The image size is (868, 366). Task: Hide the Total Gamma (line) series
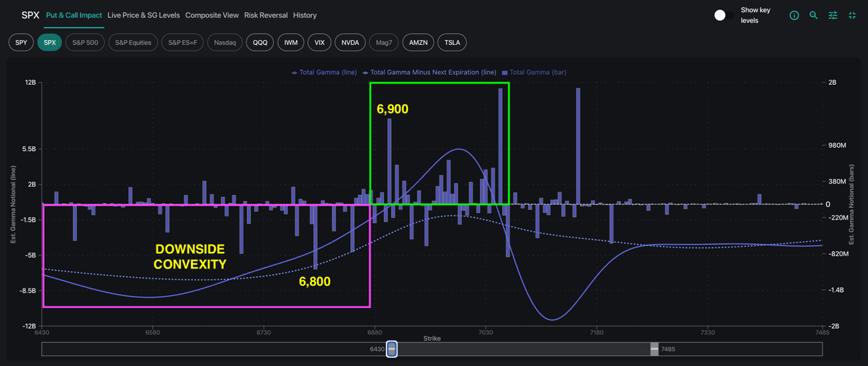[x=324, y=72]
